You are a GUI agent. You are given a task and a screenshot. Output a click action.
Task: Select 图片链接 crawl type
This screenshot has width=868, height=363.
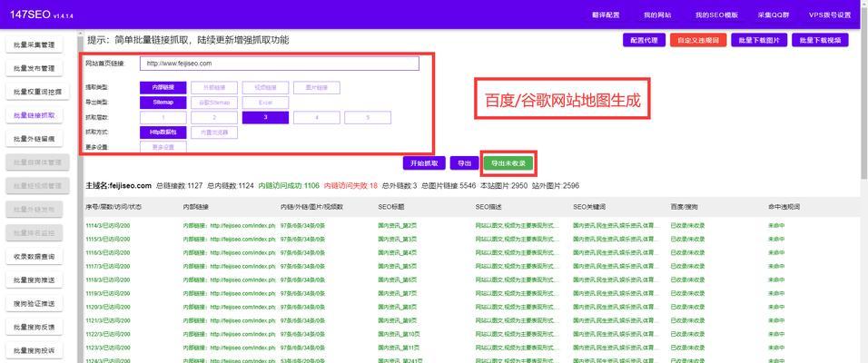coord(317,87)
